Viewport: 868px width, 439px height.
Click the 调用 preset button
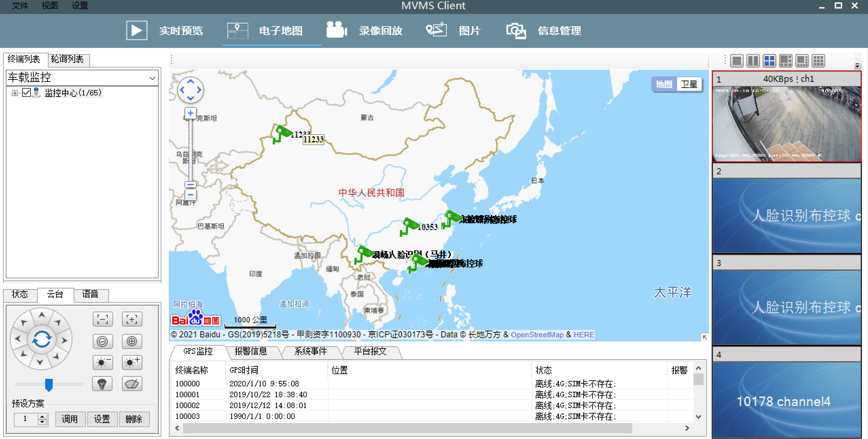(x=70, y=419)
